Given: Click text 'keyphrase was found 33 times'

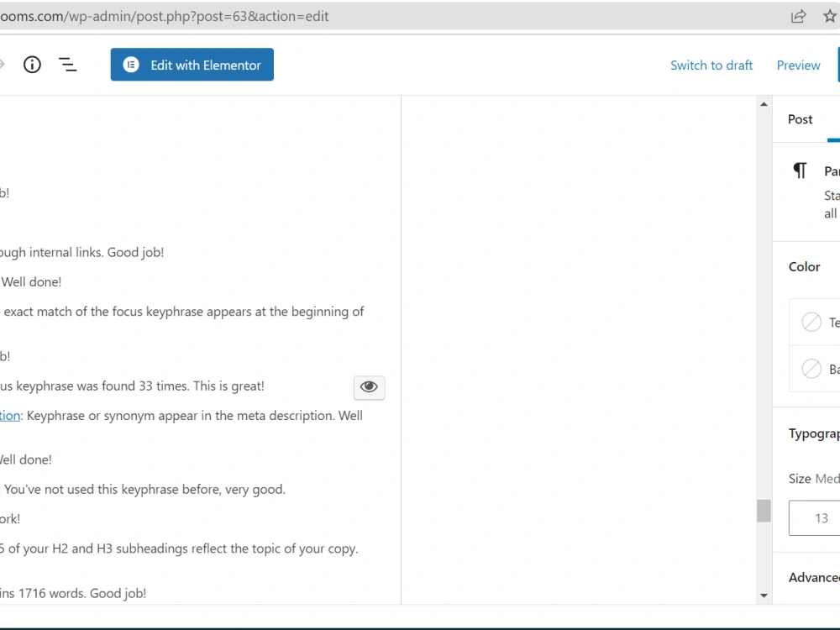Looking at the screenshot, I should [102, 386].
